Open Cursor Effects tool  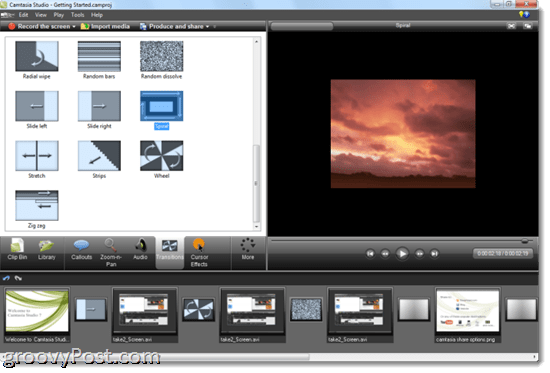click(x=199, y=253)
